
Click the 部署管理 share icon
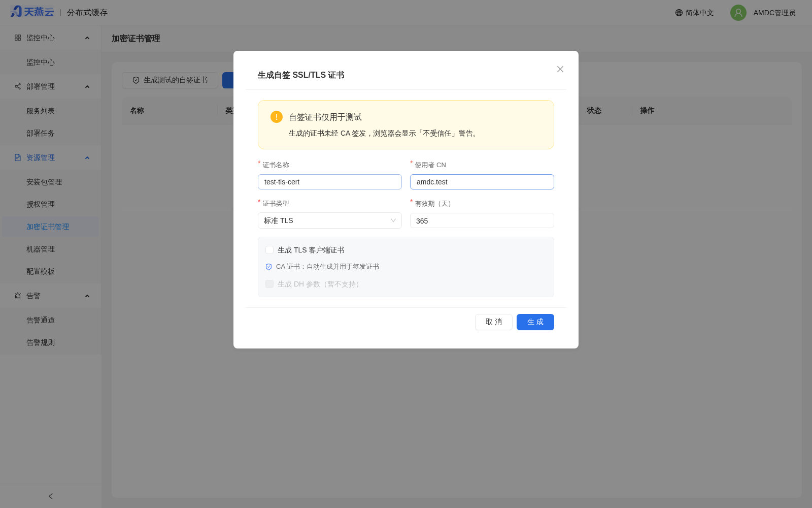coord(18,86)
